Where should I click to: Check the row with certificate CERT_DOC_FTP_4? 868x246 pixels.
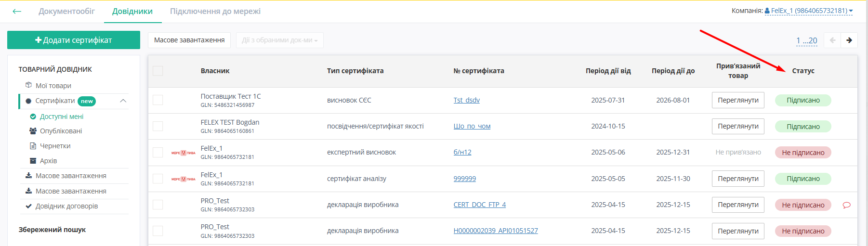158,205
